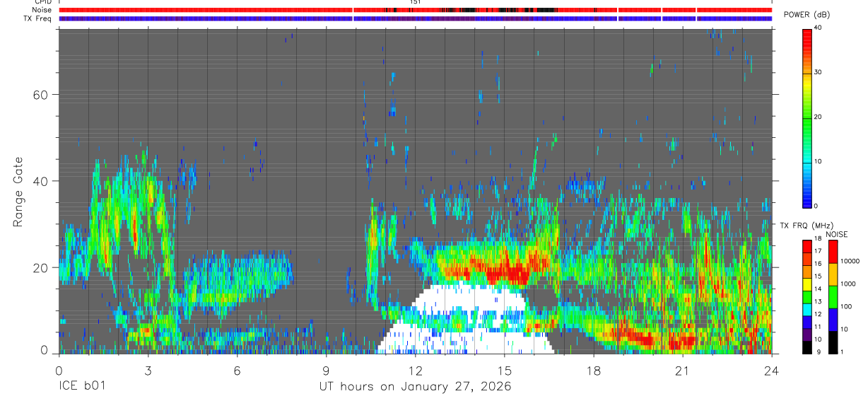Click the 20 tick on Range Gate axis
The image size is (868, 401).
[42, 267]
